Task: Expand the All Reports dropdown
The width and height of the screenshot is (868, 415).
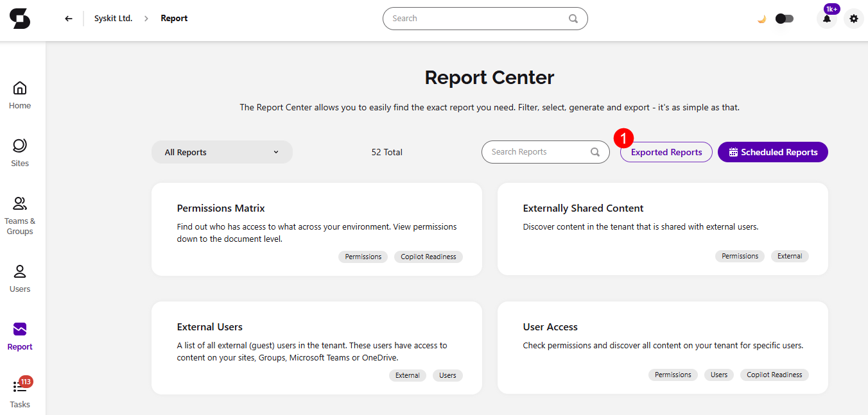Action: (x=222, y=152)
